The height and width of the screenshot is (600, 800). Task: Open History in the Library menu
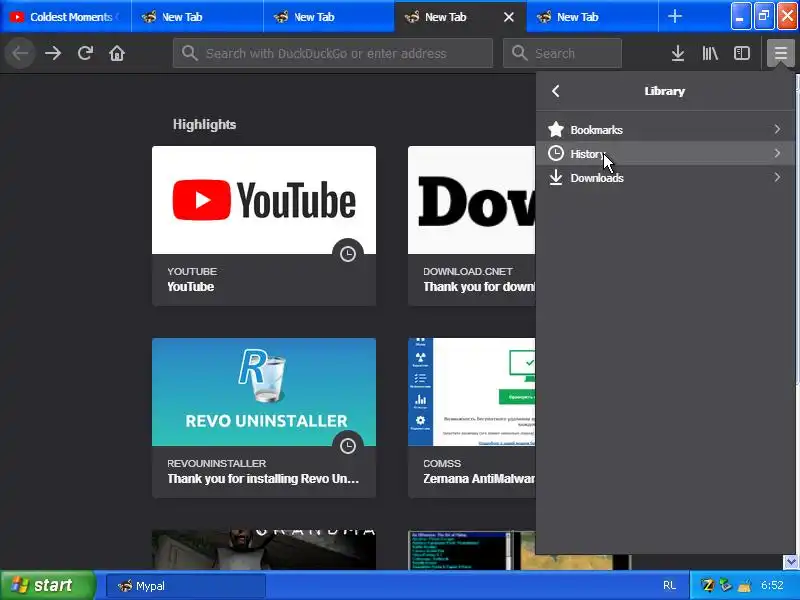pos(665,154)
